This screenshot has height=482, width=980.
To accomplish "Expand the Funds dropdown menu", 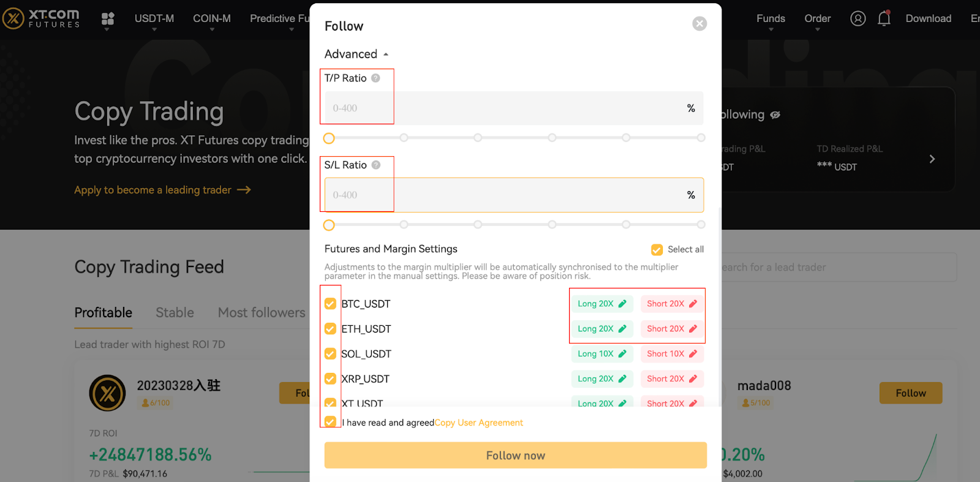I will [x=771, y=19].
